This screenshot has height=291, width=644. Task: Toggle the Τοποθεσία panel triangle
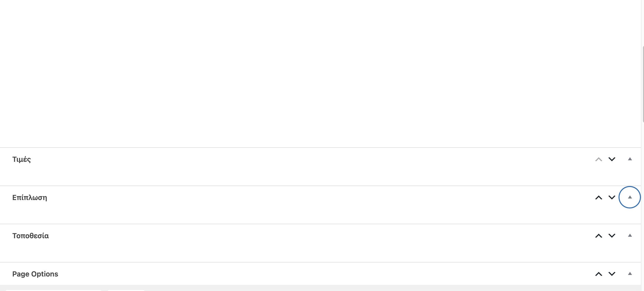coord(630,235)
